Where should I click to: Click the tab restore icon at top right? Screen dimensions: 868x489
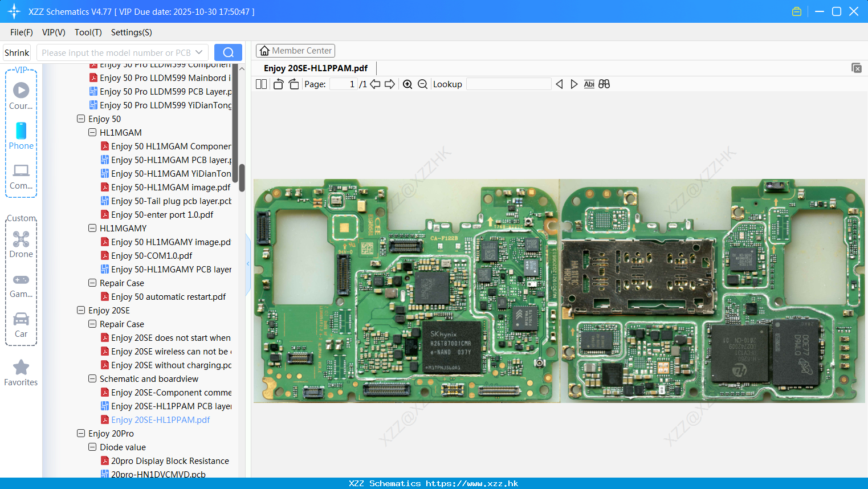pyautogui.click(x=857, y=68)
